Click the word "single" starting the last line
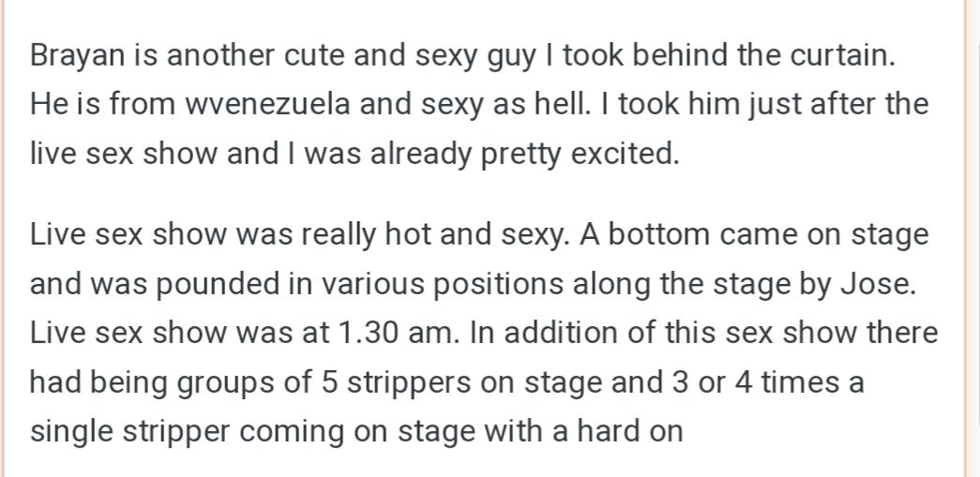The height and width of the screenshot is (477, 980). pos(72,433)
